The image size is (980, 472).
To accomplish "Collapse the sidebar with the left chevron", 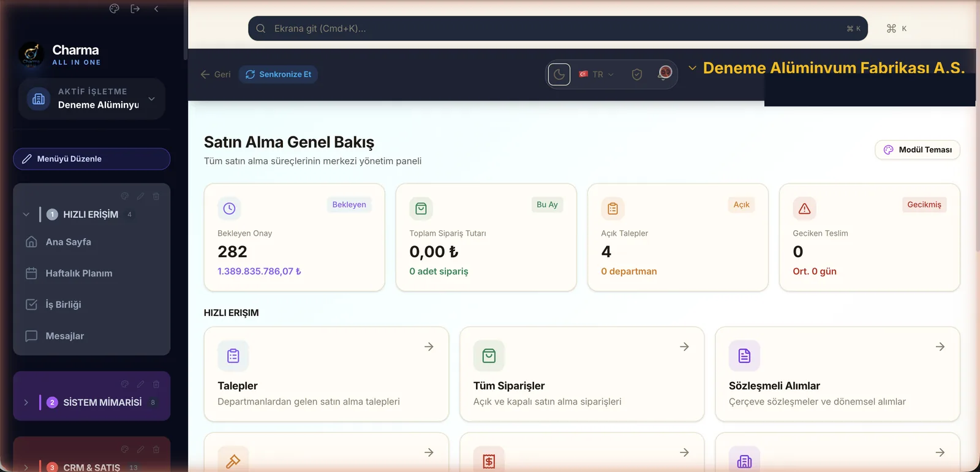I will coord(156,9).
